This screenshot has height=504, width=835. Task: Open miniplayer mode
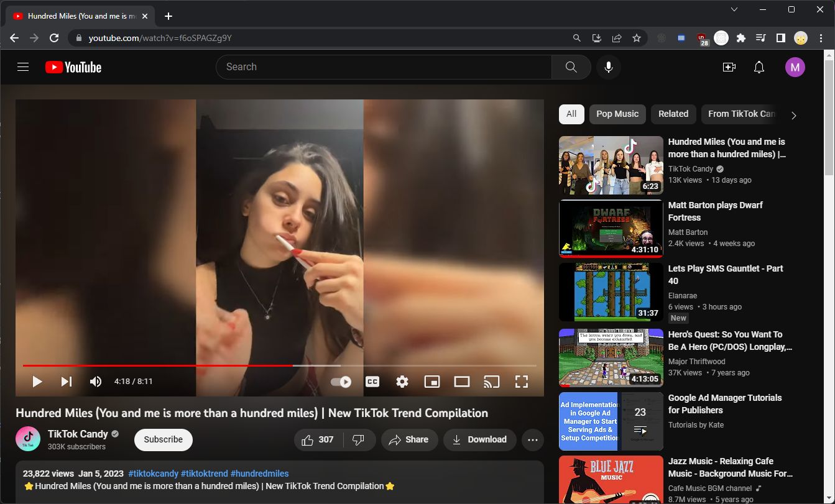click(432, 382)
